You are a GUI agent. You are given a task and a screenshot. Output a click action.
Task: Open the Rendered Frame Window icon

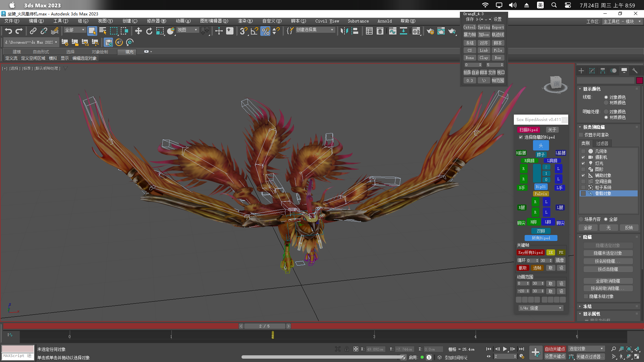(x=441, y=31)
